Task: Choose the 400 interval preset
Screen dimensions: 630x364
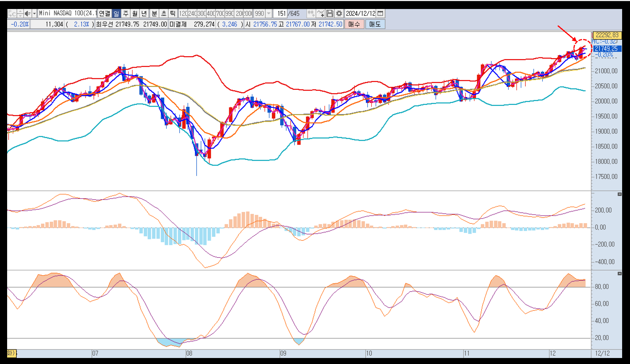Action: [211, 13]
